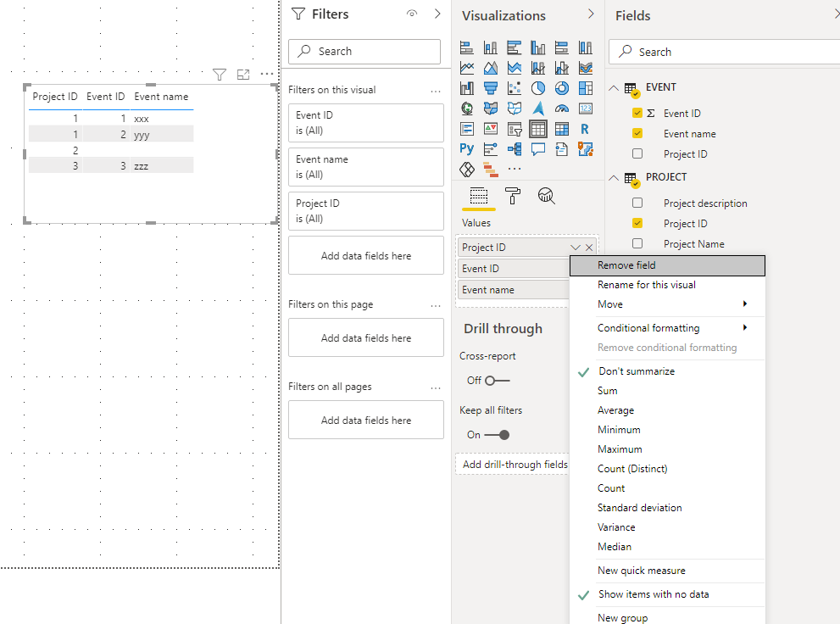The width and height of the screenshot is (840, 624).
Task: Uncheck the EVENT Event ID checkbox
Action: 637,113
